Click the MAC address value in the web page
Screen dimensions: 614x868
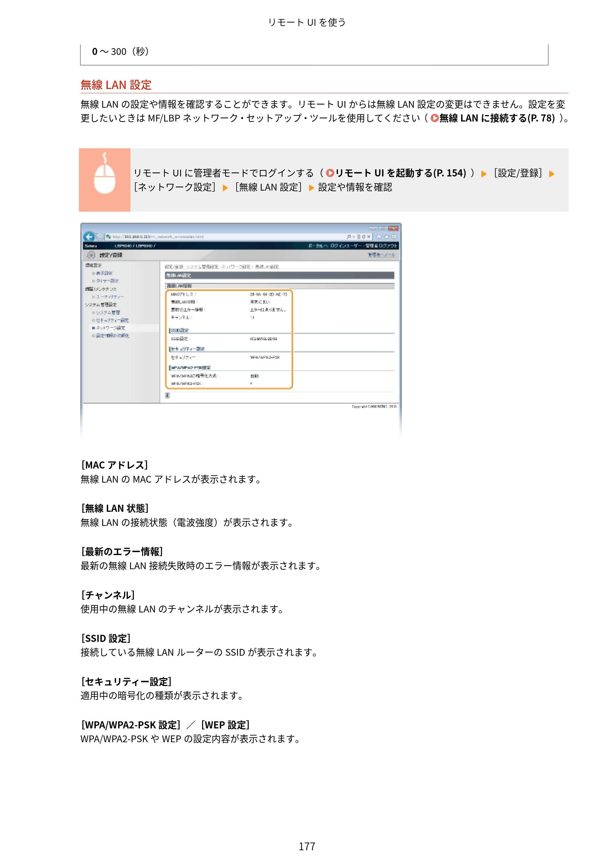click(268, 294)
